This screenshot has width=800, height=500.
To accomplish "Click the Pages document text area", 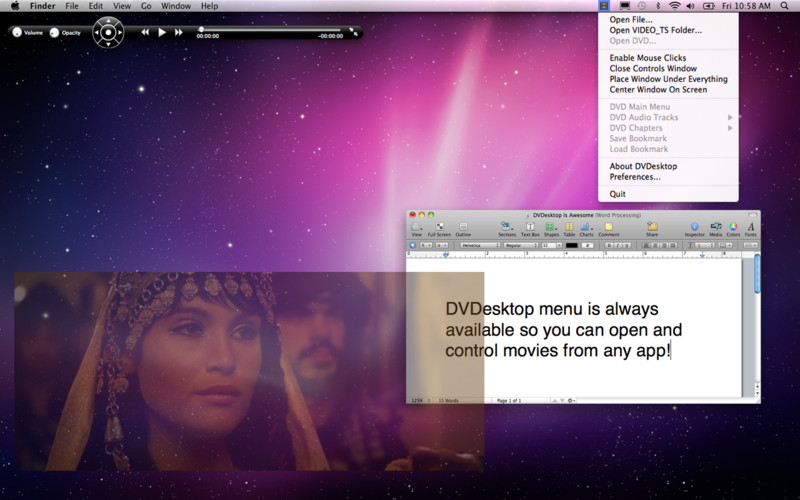I will point(574,328).
